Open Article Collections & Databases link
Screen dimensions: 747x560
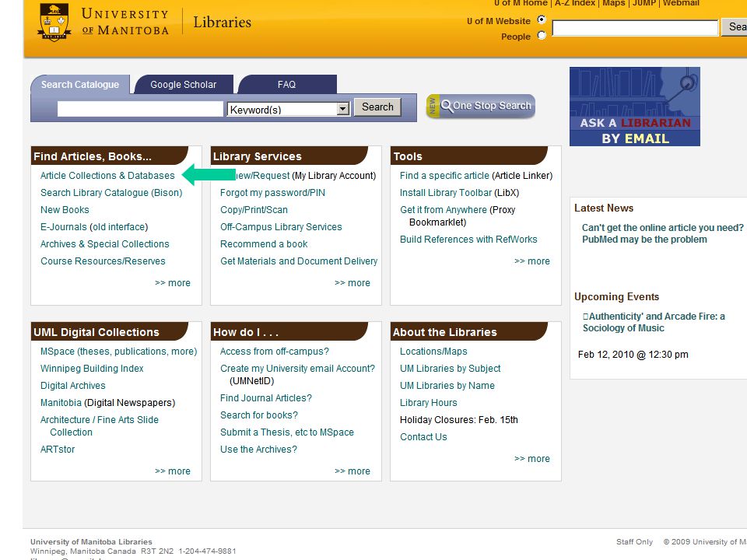tap(107, 176)
